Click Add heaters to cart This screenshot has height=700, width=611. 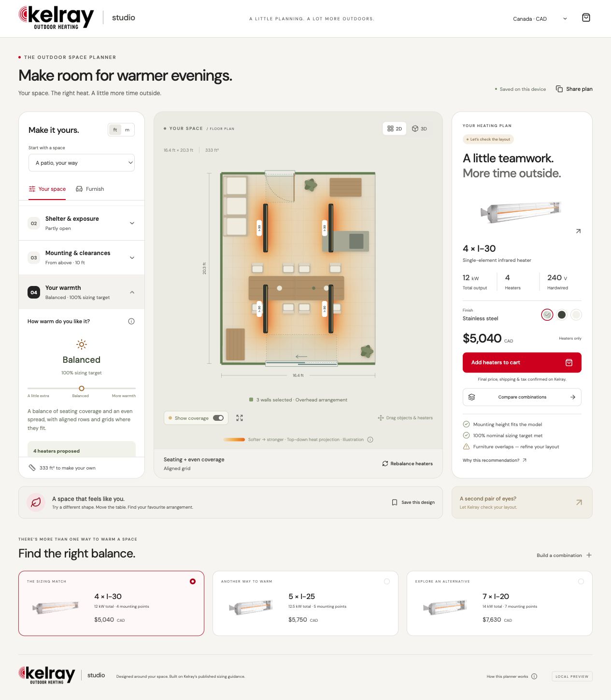coord(522,363)
